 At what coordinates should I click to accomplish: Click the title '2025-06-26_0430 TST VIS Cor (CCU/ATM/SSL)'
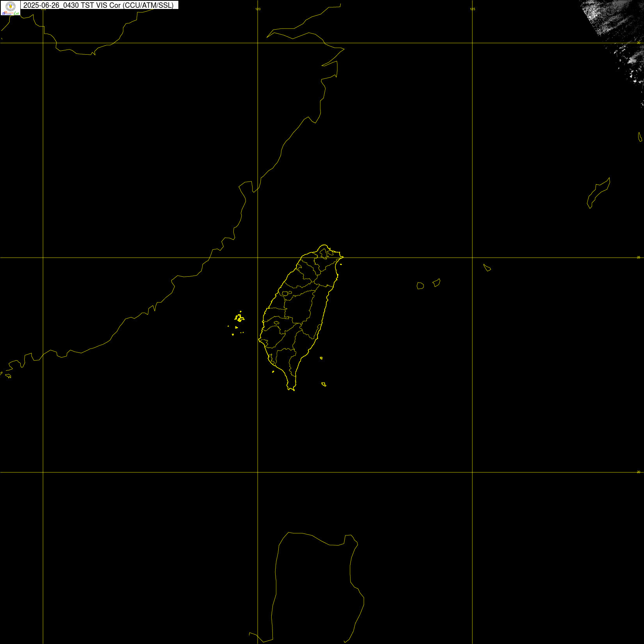click(98, 5)
